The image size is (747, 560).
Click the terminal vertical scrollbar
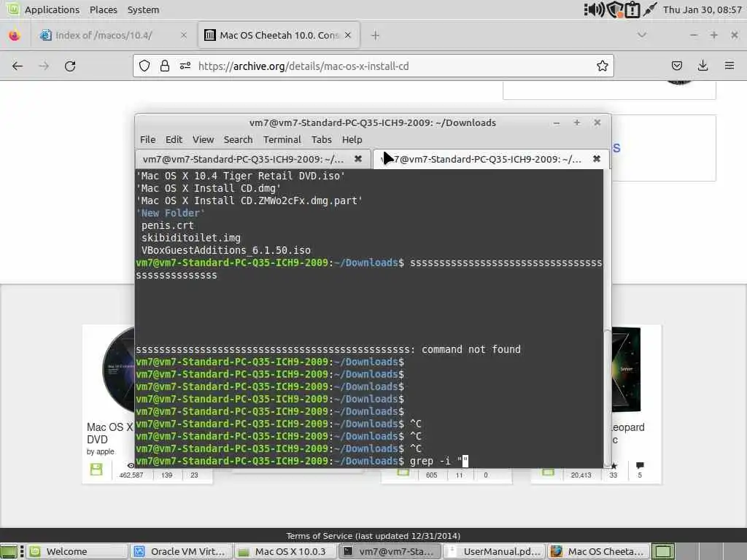607,398
